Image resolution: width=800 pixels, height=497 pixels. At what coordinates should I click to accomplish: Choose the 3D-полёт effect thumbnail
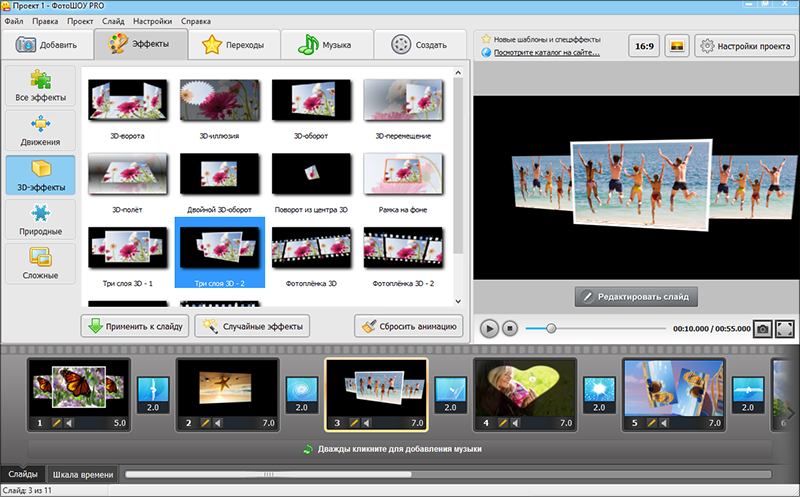(x=128, y=173)
